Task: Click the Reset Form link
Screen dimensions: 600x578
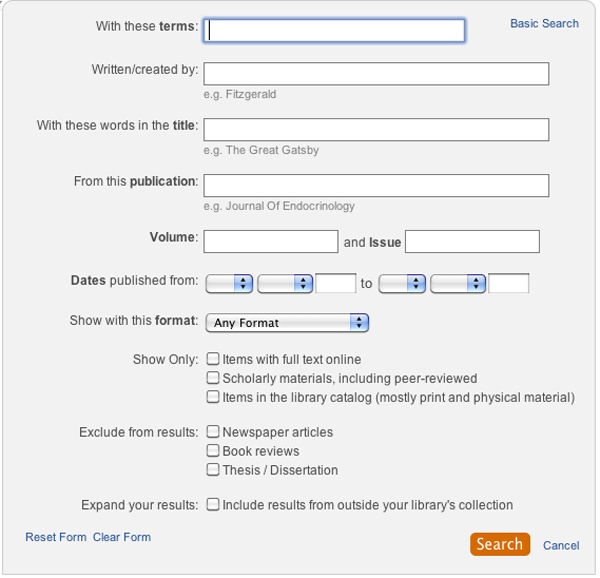Action: [56, 537]
